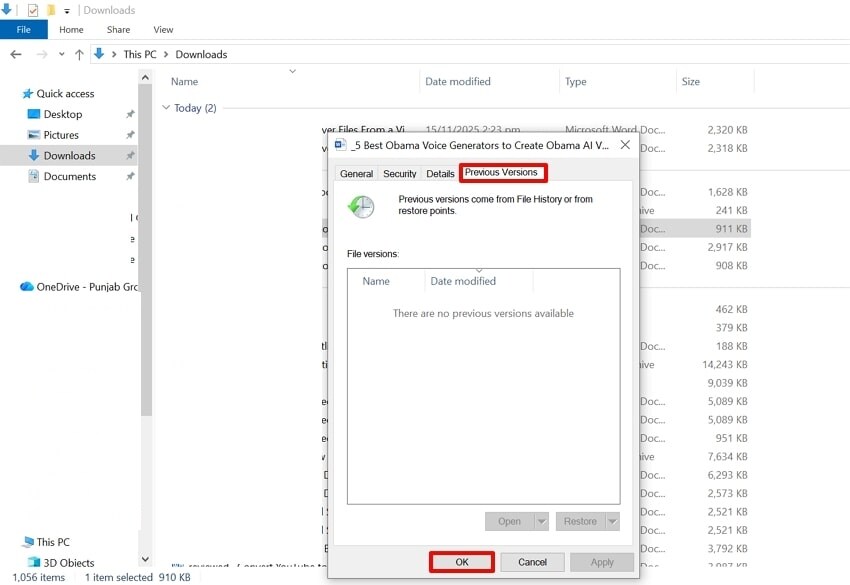
Task: Select Documents in the Quick access pane
Action: coord(71,176)
